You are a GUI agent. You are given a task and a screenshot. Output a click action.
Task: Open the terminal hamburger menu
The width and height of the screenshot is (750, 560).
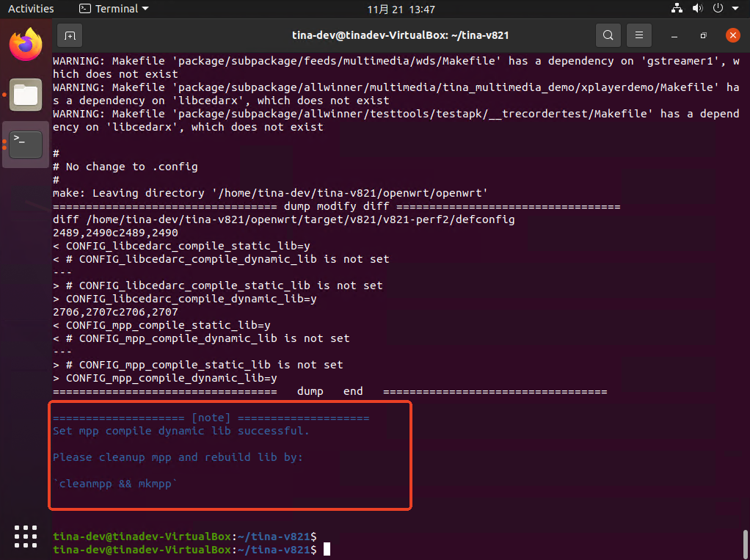coord(639,35)
